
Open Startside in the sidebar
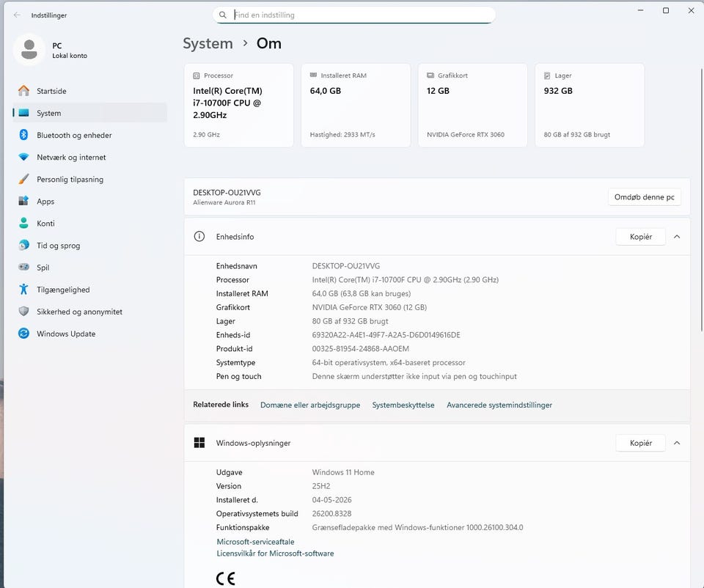point(89,91)
